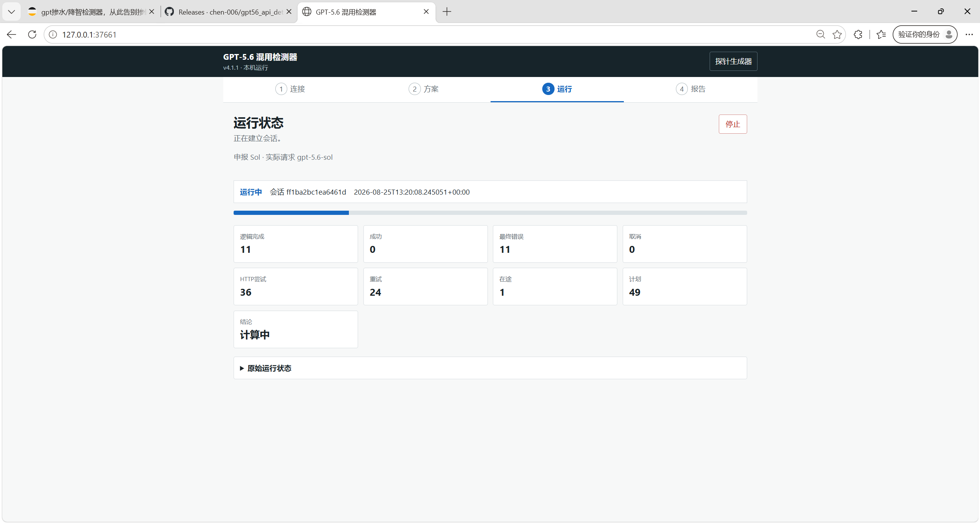Click the 成功 count card

(425, 244)
